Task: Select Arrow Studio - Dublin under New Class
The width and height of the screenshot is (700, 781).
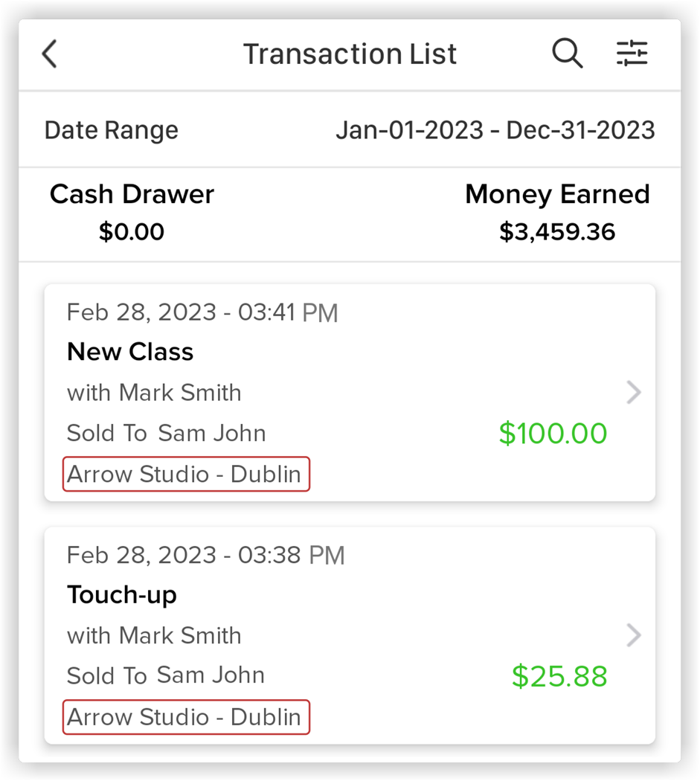Action: click(x=186, y=475)
